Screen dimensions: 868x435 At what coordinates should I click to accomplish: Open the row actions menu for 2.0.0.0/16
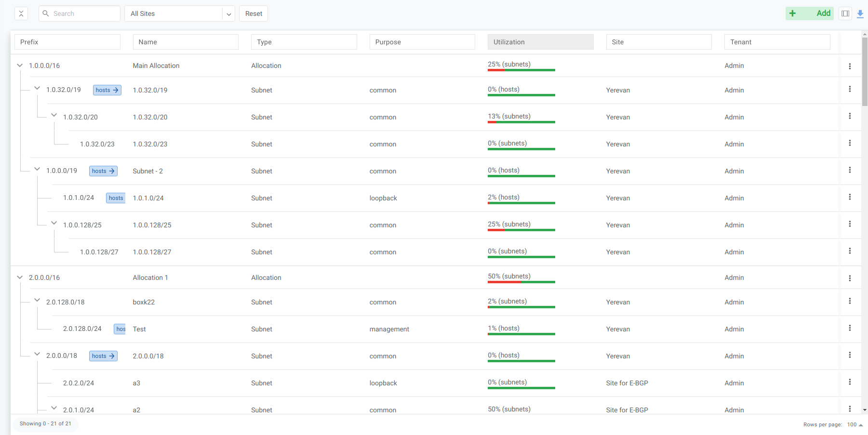850,278
